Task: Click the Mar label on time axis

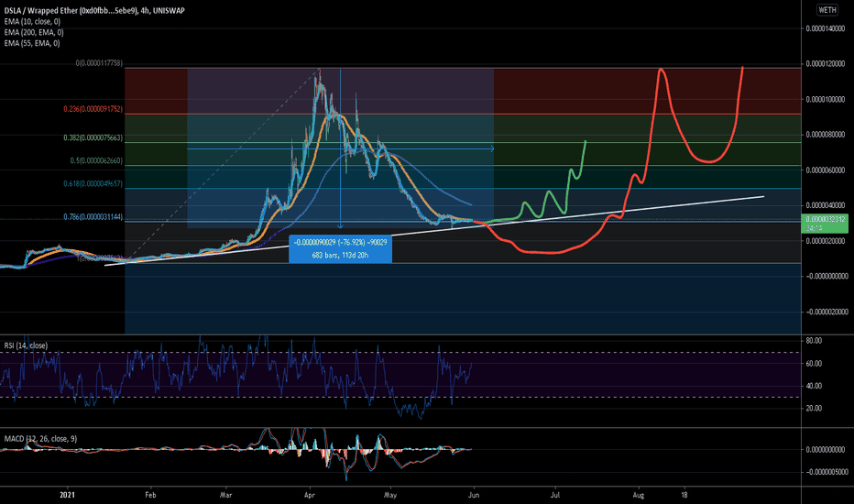Action: coord(225,495)
